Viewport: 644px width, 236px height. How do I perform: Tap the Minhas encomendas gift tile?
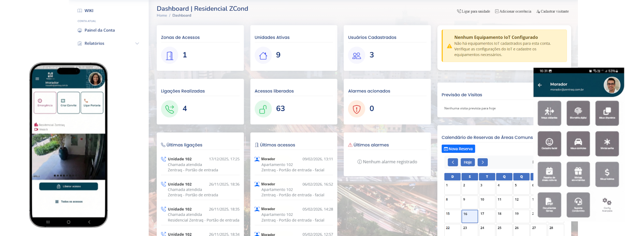578,174
